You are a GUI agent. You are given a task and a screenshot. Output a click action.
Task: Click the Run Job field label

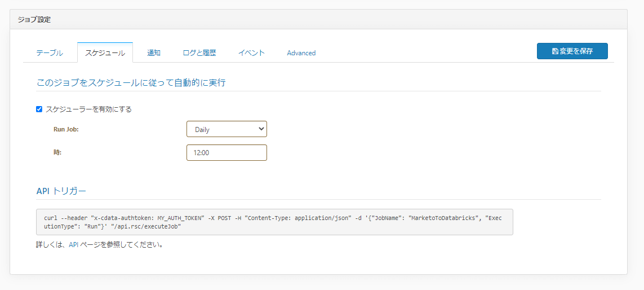click(66, 129)
